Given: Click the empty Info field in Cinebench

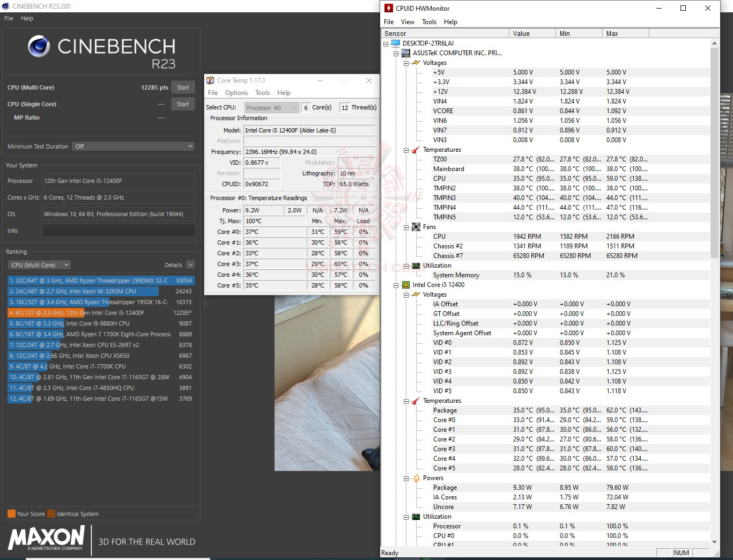Looking at the screenshot, I should pos(119,231).
